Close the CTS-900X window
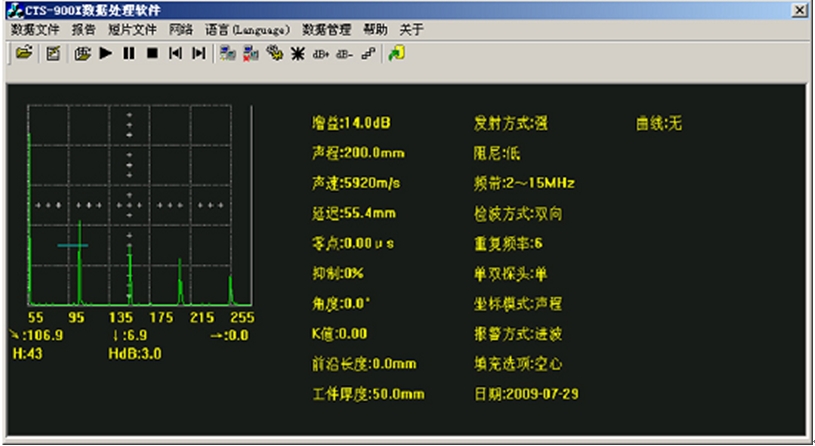This screenshot has width=815, height=446. [x=800, y=10]
